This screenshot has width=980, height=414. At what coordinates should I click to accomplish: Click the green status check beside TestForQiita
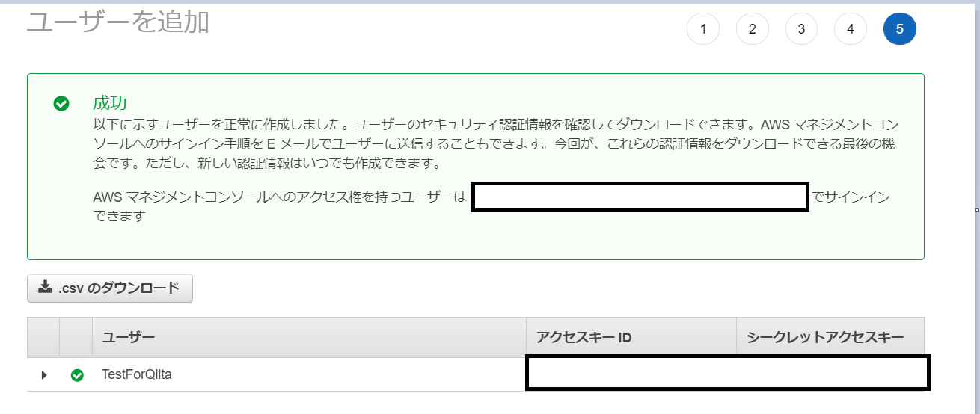pyautogui.click(x=76, y=375)
